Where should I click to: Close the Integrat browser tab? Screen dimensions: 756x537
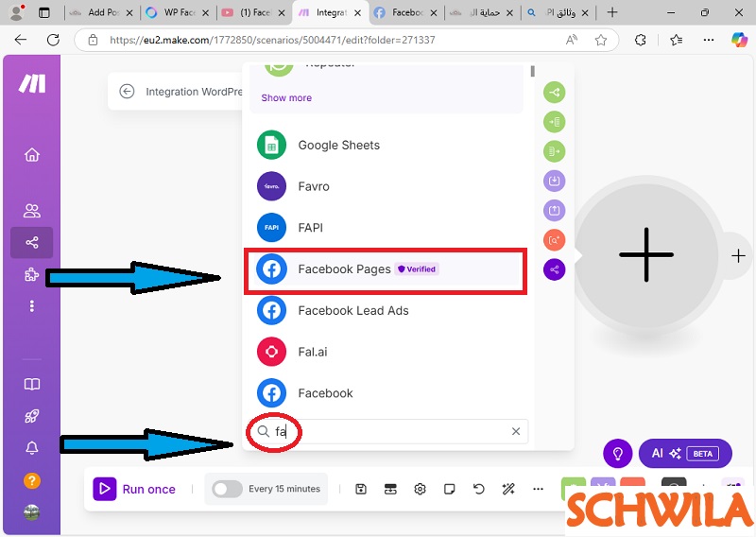pyautogui.click(x=358, y=13)
